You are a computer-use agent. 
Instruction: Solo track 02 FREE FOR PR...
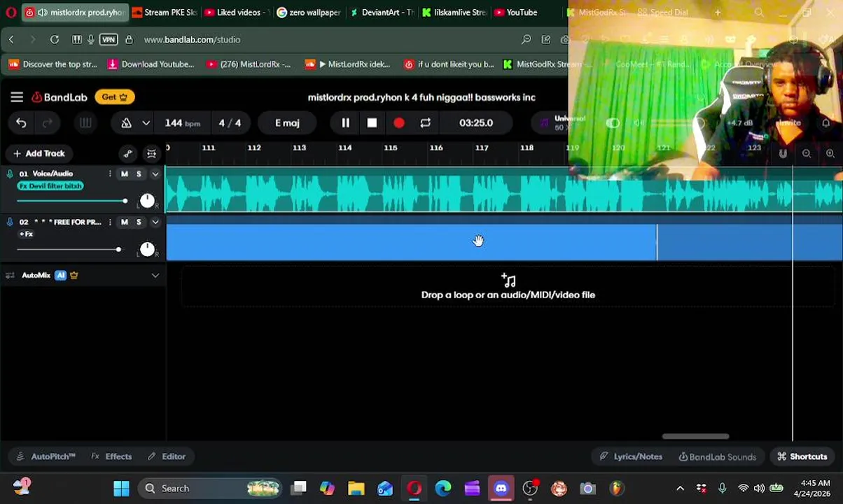139,222
